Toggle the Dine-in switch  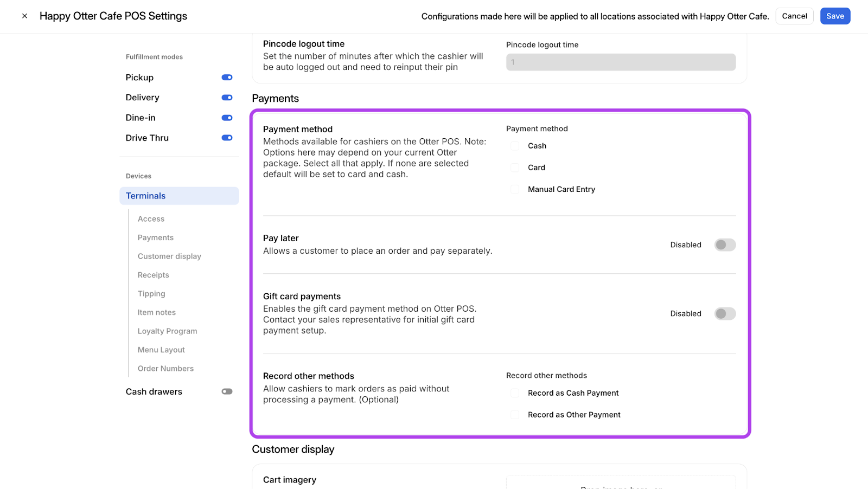click(x=227, y=118)
